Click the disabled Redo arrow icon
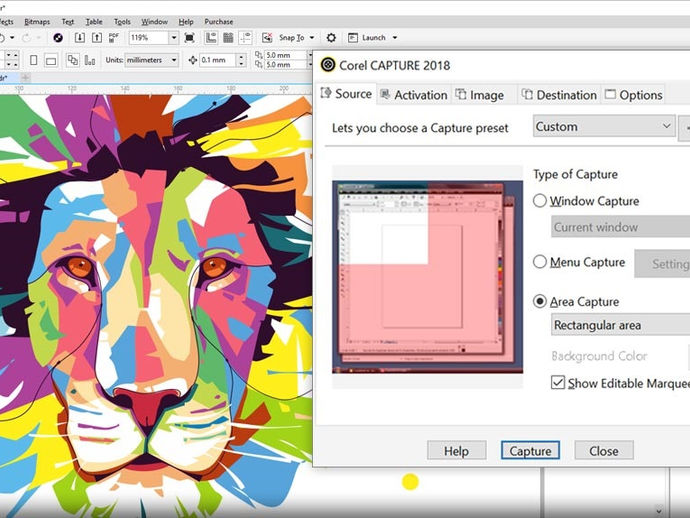 click(26, 38)
